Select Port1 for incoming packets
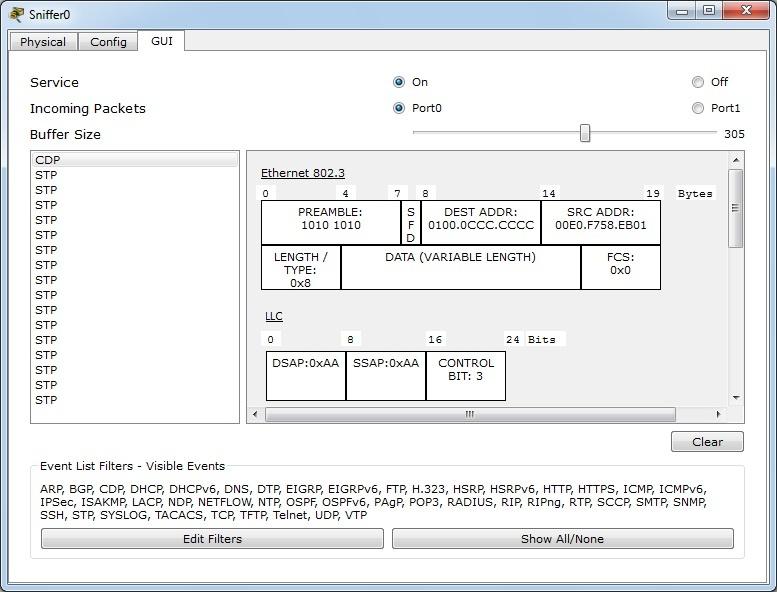The image size is (777, 592). tap(698, 108)
